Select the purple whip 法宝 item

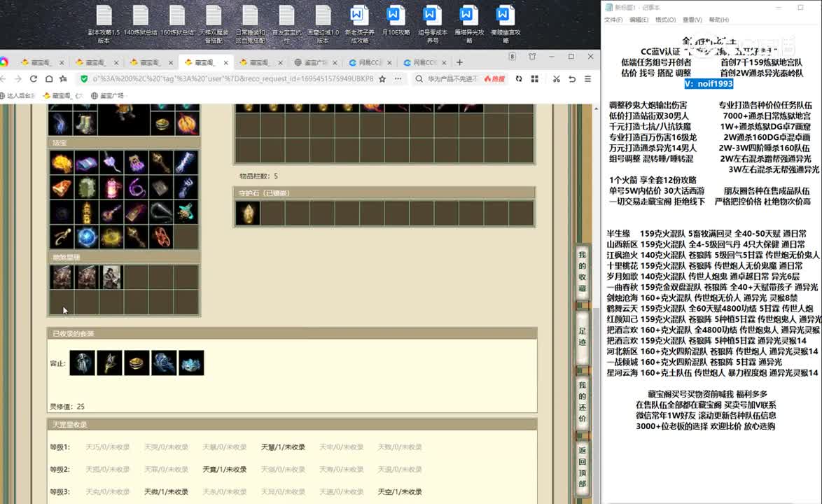(137, 188)
